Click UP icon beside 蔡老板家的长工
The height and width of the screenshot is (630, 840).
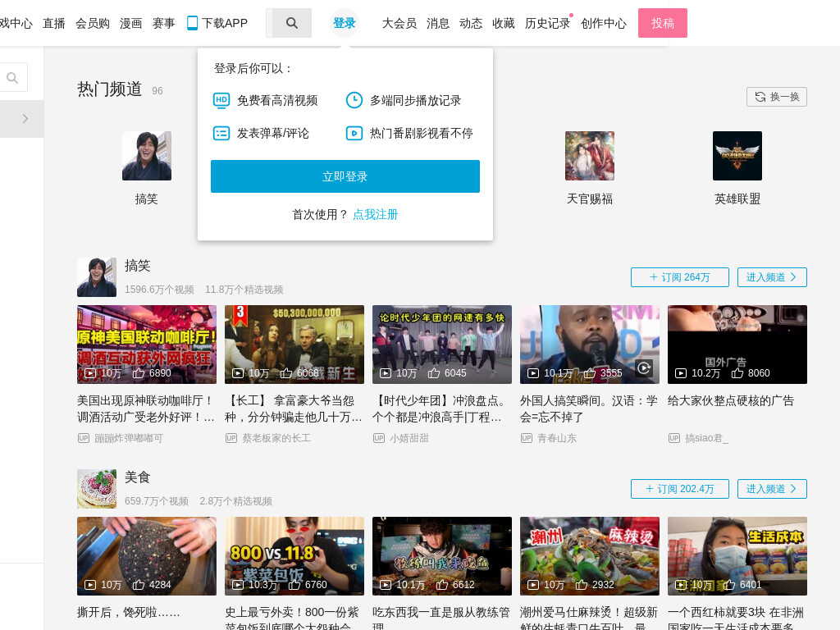pyautogui.click(x=231, y=438)
